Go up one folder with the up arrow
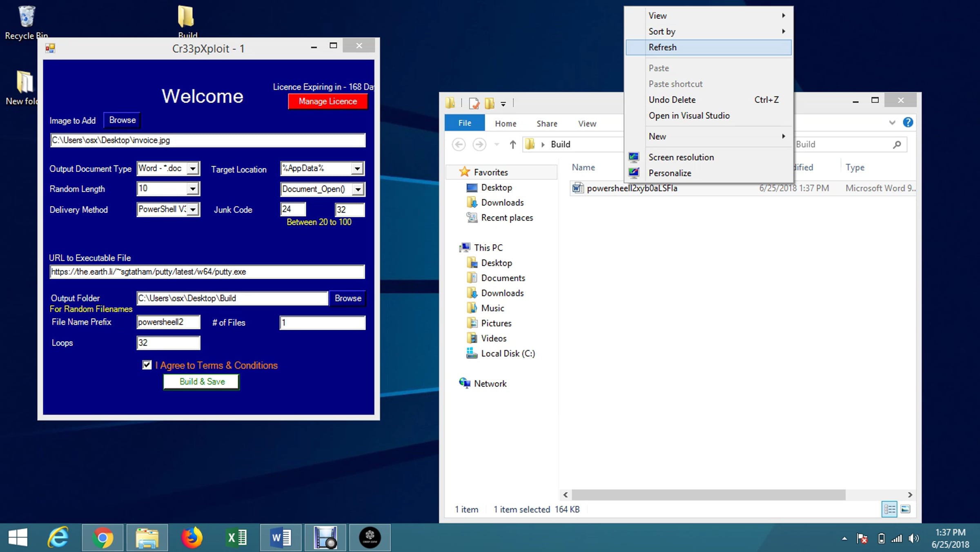Viewport: 980px width, 552px height. 513,144
